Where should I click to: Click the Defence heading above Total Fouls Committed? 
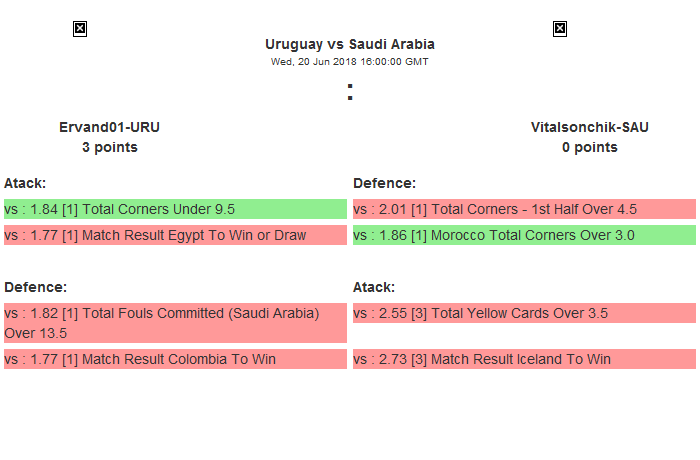(x=35, y=287)
